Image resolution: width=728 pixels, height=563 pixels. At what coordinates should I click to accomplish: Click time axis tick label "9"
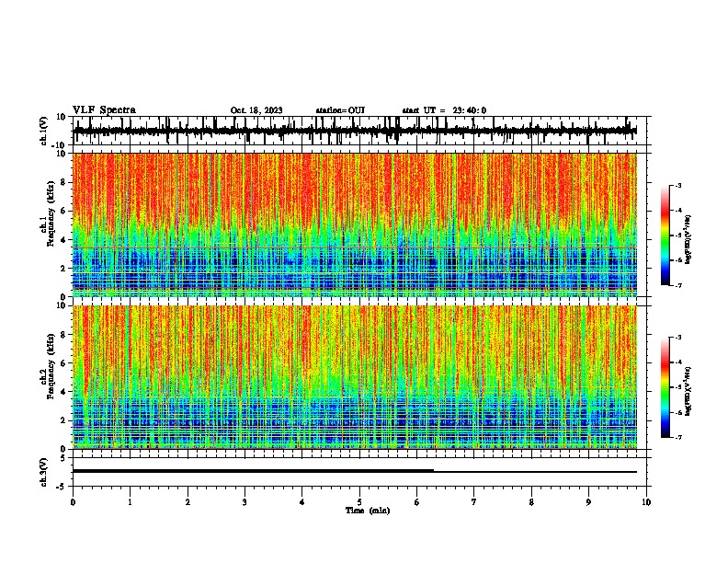click(588, 502)
